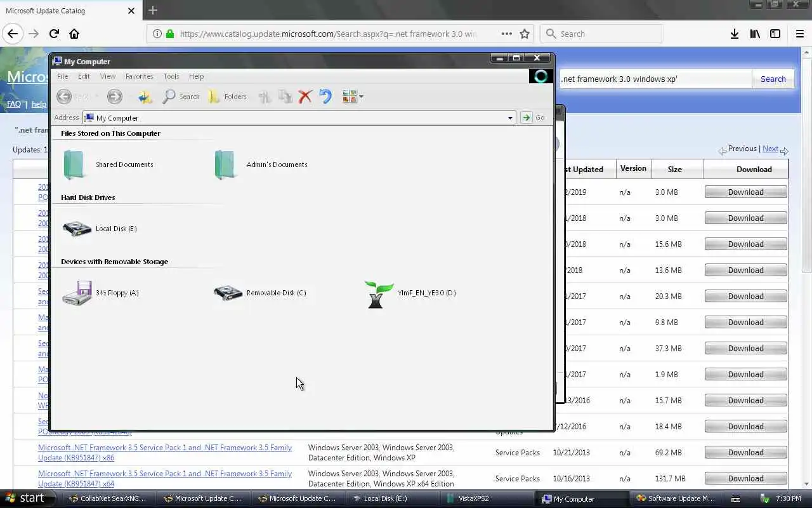The image size is (812, 508).
Task: Toggle the Folders pane button
Action: [228, 97]
